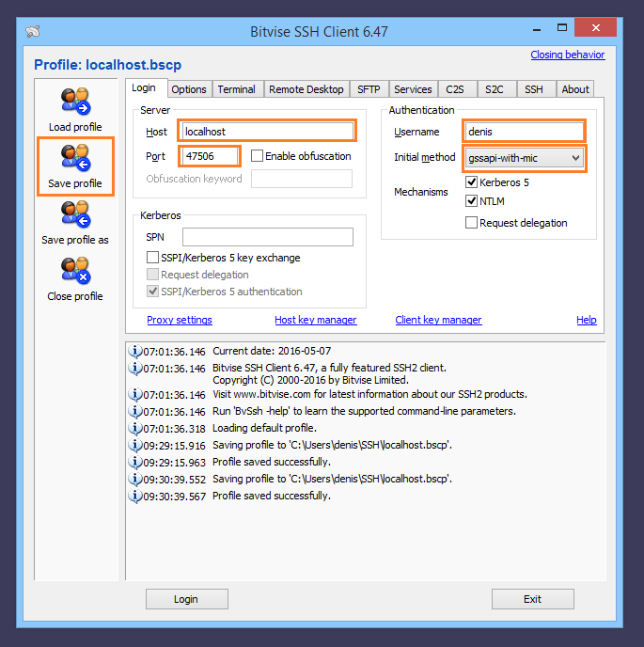Click the SPN input field
Screen dimensions: 644x647
[x=268, y=237]
